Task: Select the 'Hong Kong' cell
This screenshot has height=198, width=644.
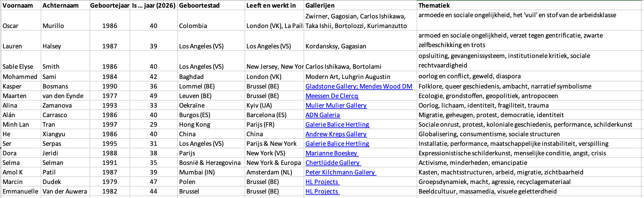Action: [x=211, y=124]
